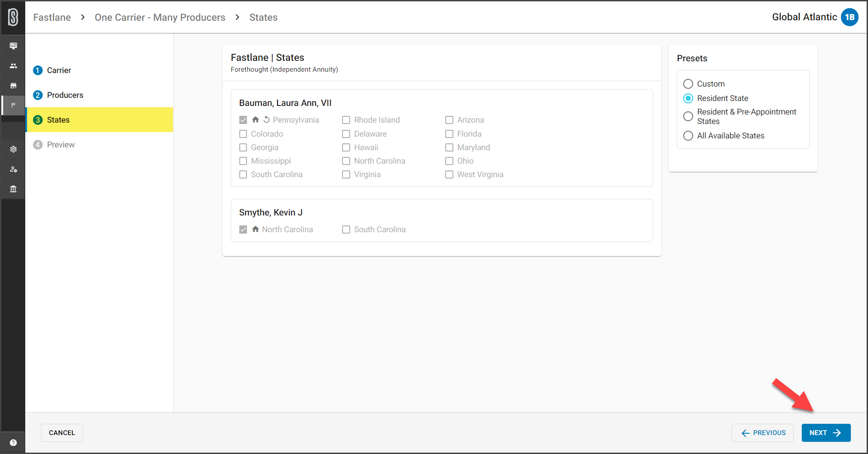The height and width of the screenshot is (454, 868).
Task: Check West Virginia checkbox
Action: (x=449, y=174)
